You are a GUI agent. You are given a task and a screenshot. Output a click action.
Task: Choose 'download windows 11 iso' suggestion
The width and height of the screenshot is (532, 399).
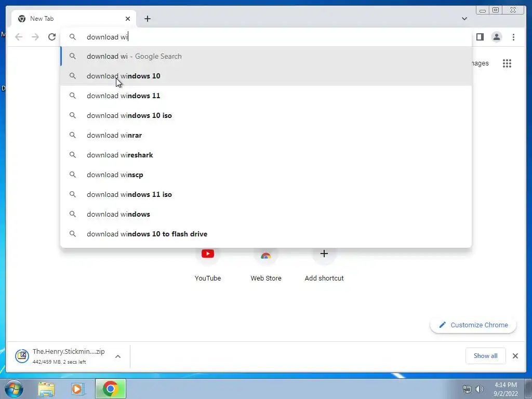point(266,194)
